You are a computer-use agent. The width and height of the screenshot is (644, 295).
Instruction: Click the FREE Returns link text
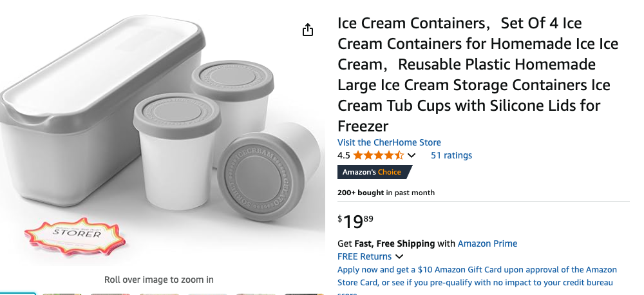(x=365, y=256)
